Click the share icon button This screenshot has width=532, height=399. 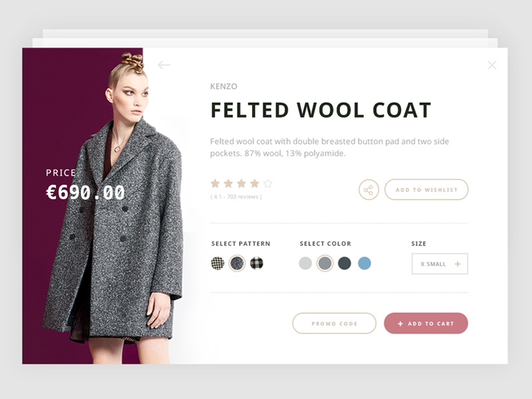(368, 190)
